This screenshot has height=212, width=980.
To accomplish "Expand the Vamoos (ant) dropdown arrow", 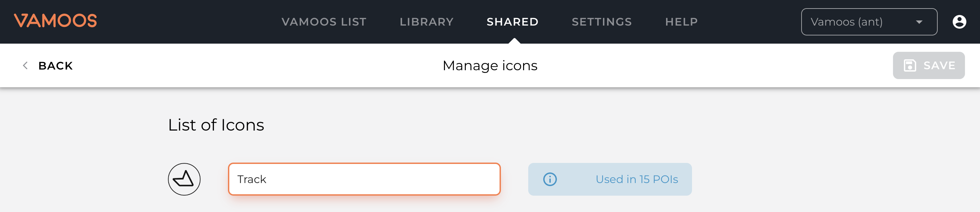I will (x=919, y=22).
